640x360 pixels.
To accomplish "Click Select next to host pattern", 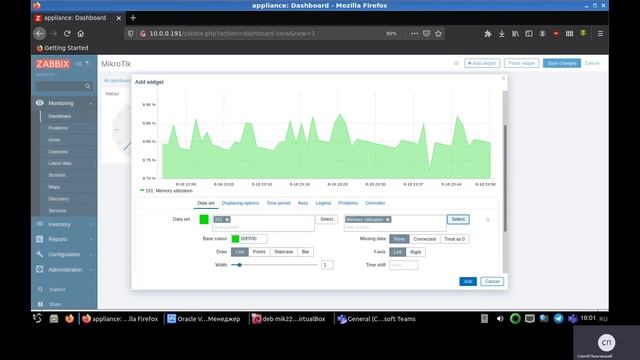I will tap(327, 219).
